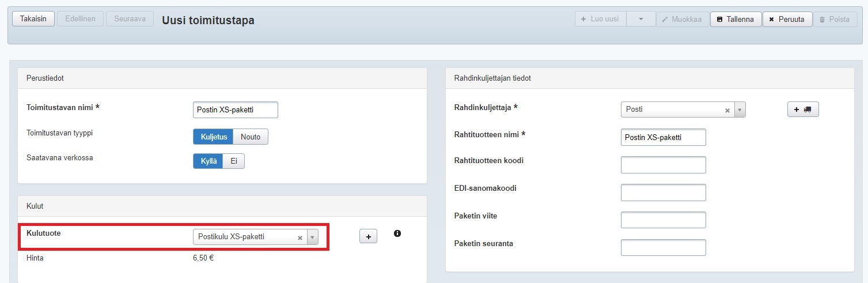868x283 pixels.
Task: Clear the Posti carrier selection with x
Action: pos(727,110)
